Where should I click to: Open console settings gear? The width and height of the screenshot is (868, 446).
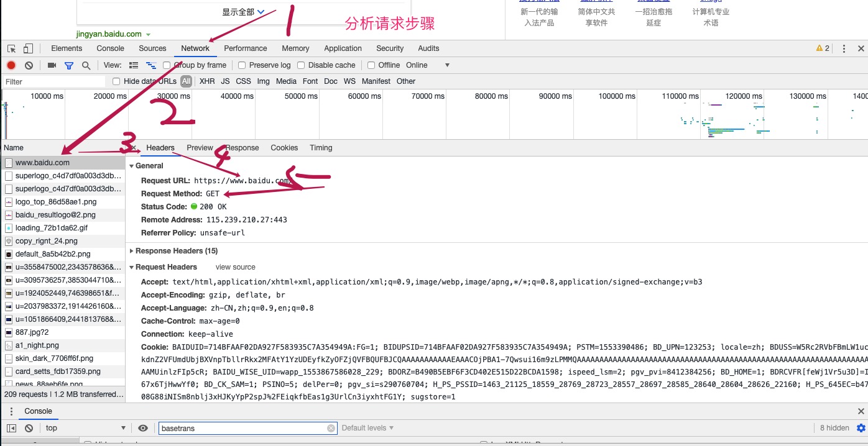click(861, 428)
